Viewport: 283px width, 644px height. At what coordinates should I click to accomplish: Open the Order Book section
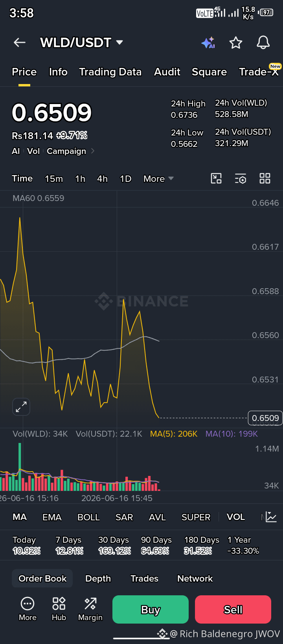pos(42,578)
